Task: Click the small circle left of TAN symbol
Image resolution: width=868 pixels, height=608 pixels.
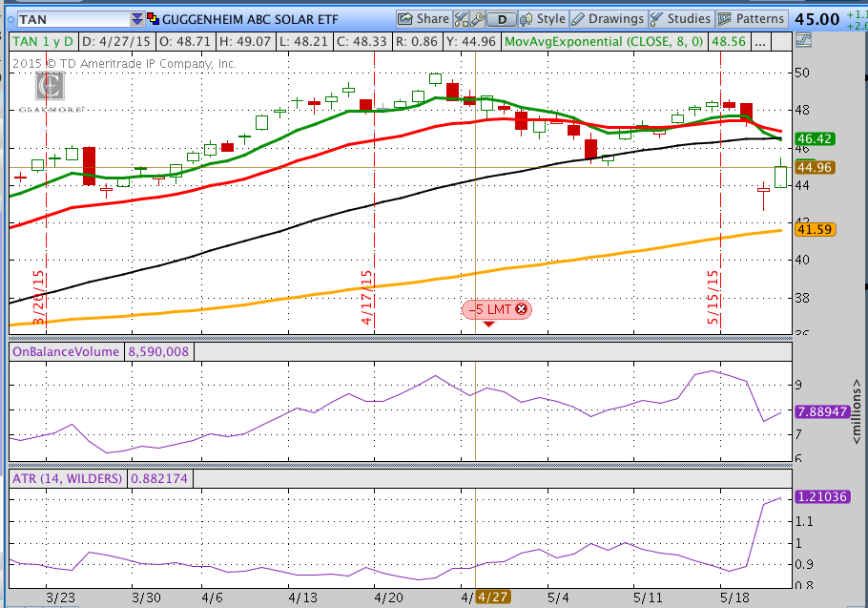Action: point(11,19)
